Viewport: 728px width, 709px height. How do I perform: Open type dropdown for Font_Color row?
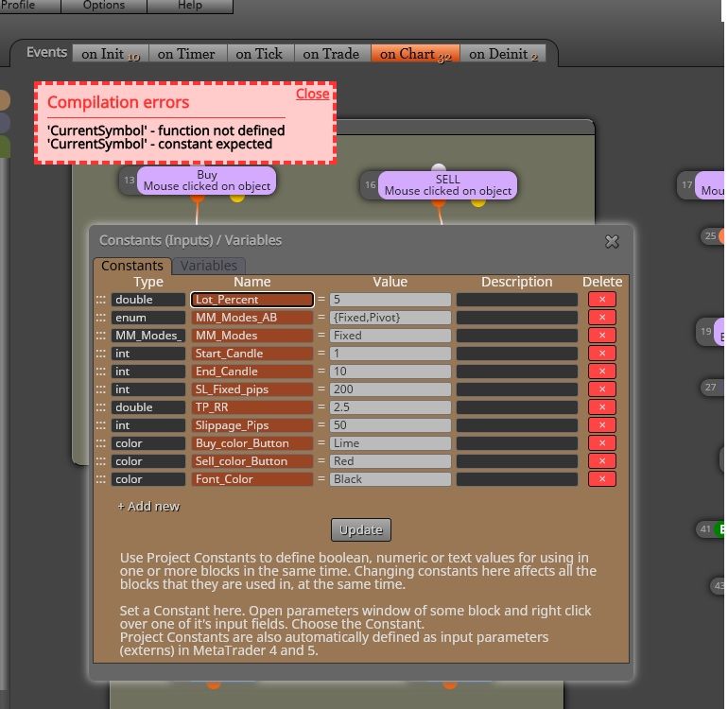point(148,479)
